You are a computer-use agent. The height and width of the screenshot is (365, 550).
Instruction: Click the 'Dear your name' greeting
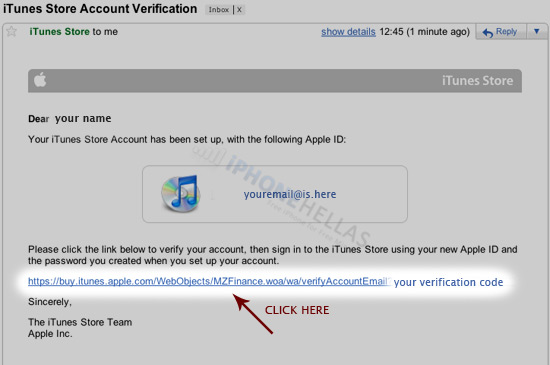click(x=69, y=119)
